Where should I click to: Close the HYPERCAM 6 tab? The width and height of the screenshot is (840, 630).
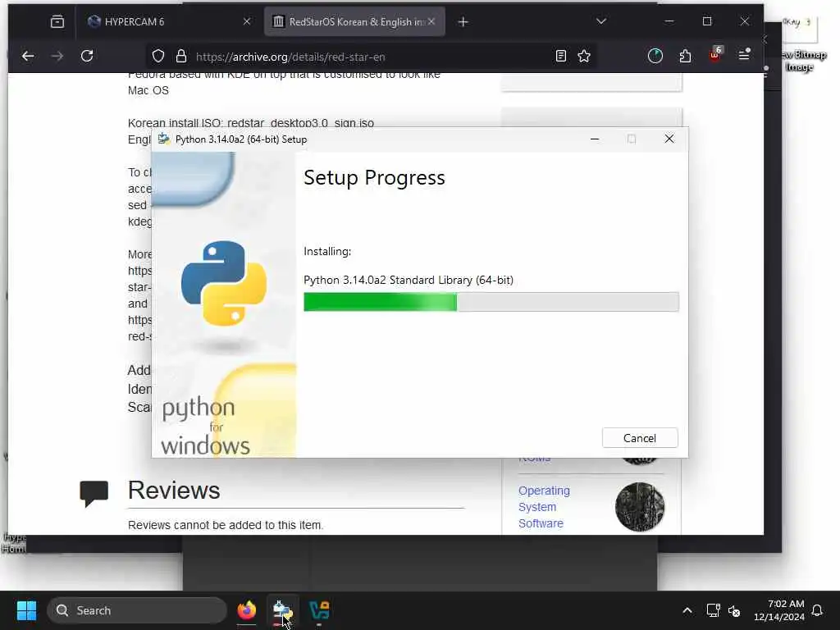[x=246, y=21]
